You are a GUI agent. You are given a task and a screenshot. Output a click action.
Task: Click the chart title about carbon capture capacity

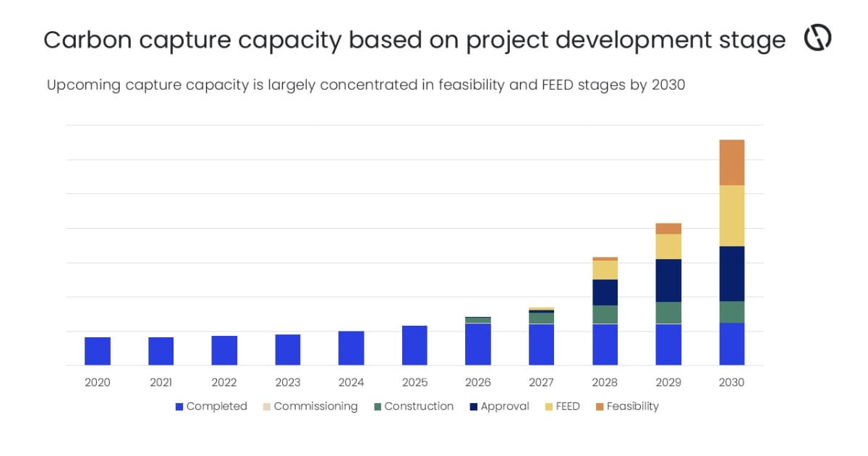(414, 40)
